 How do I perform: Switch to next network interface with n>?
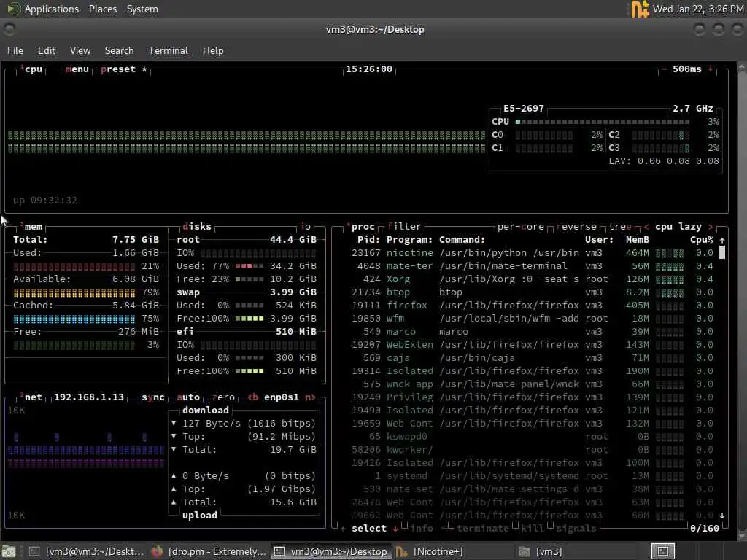coord(310,397)
